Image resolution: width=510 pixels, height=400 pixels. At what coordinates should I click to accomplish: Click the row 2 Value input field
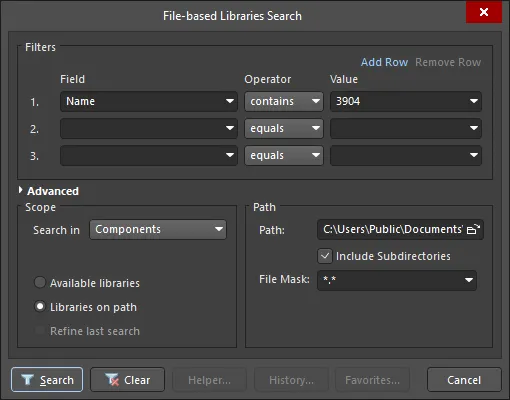click(x=398, y=128)
